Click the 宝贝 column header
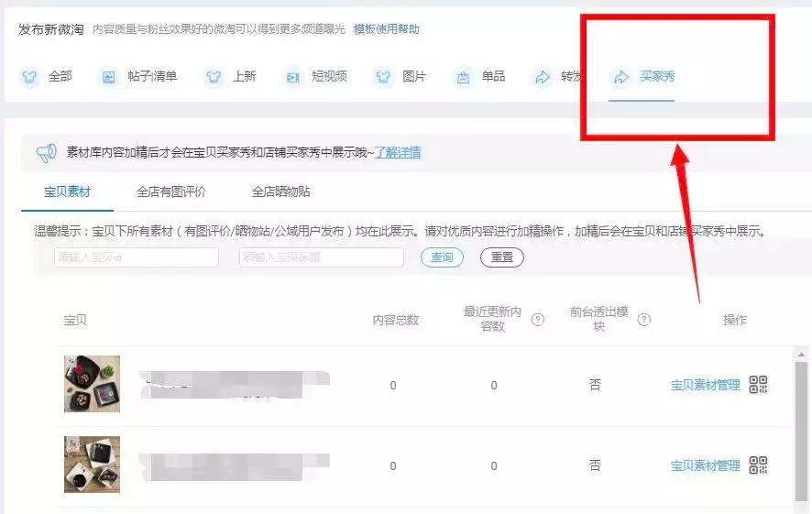 point(75,320)
